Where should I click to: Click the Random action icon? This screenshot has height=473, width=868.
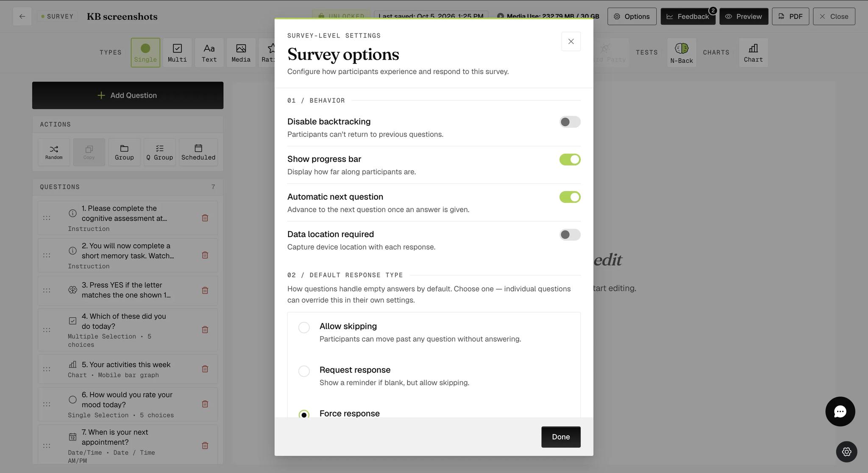[x=54, y=152]
